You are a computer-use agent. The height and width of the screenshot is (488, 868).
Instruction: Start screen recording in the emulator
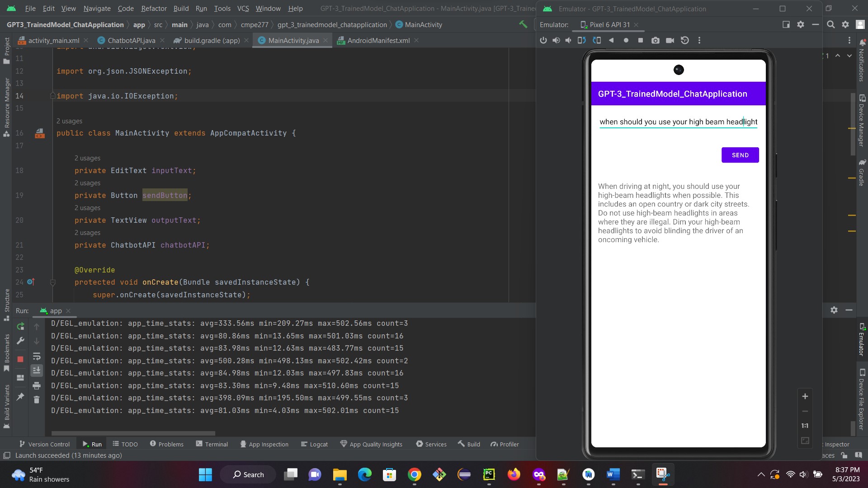pos(670,40)
